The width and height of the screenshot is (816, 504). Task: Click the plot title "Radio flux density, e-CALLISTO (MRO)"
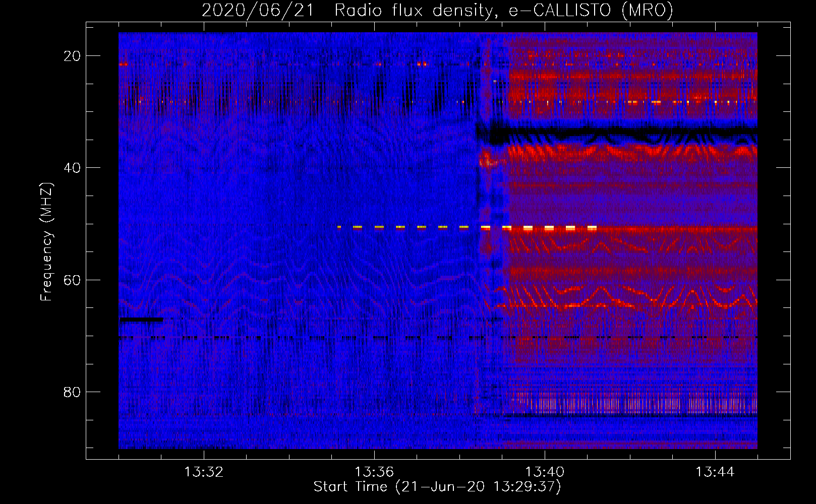coord(504,10)
